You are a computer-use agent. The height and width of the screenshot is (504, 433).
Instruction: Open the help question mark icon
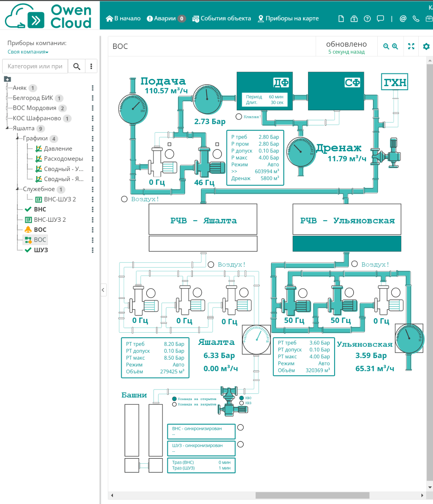(367, 19)
